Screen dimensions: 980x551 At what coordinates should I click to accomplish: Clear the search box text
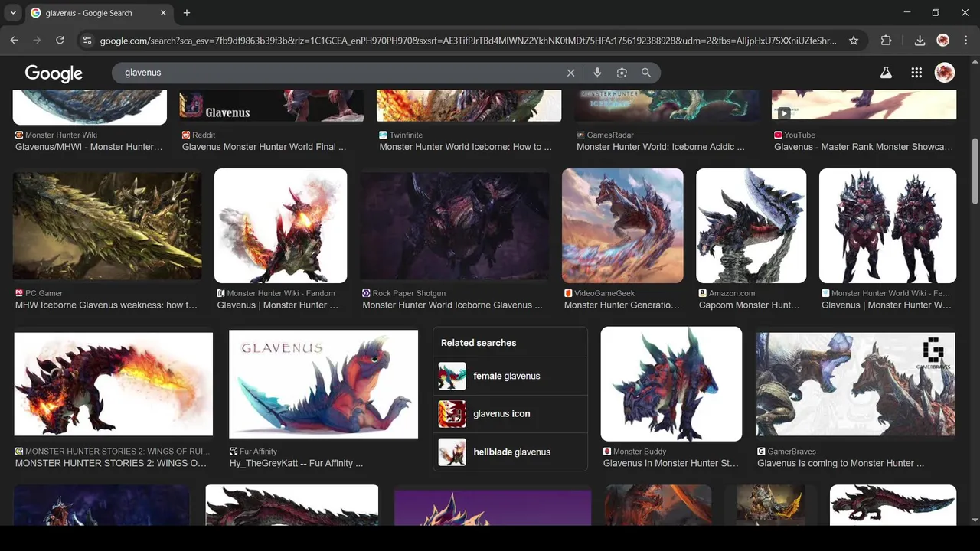tap(570, 73)
